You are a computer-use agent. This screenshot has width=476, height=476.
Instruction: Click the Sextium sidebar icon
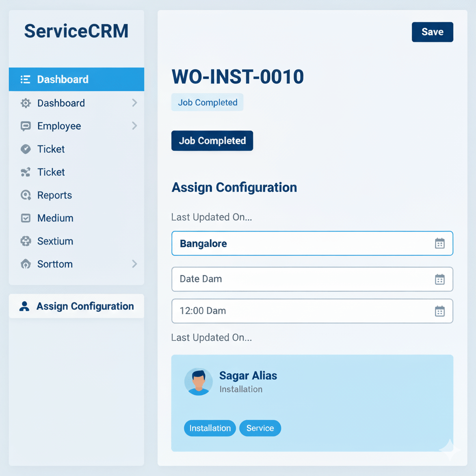pyautogui.click(x=26, y=241)
